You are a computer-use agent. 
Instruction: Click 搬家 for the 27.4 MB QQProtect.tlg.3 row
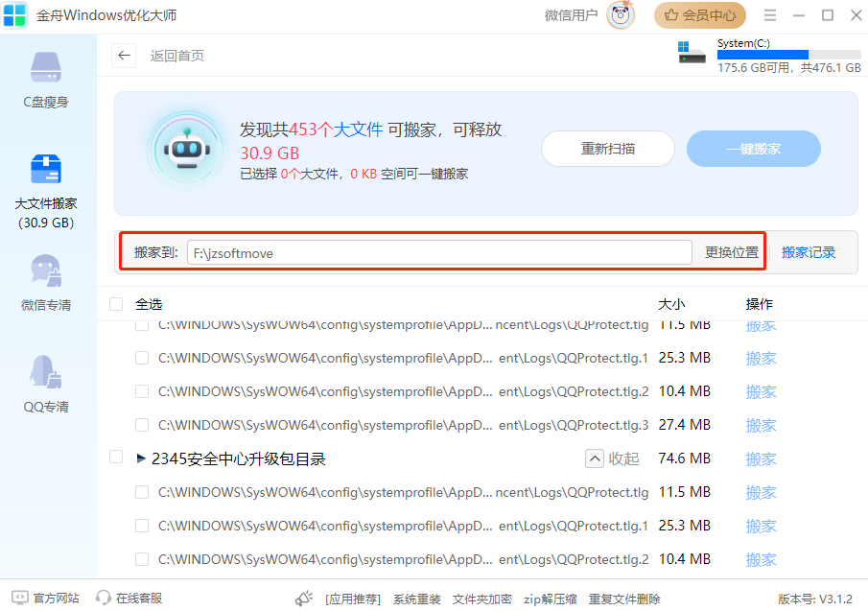point(761,425)
